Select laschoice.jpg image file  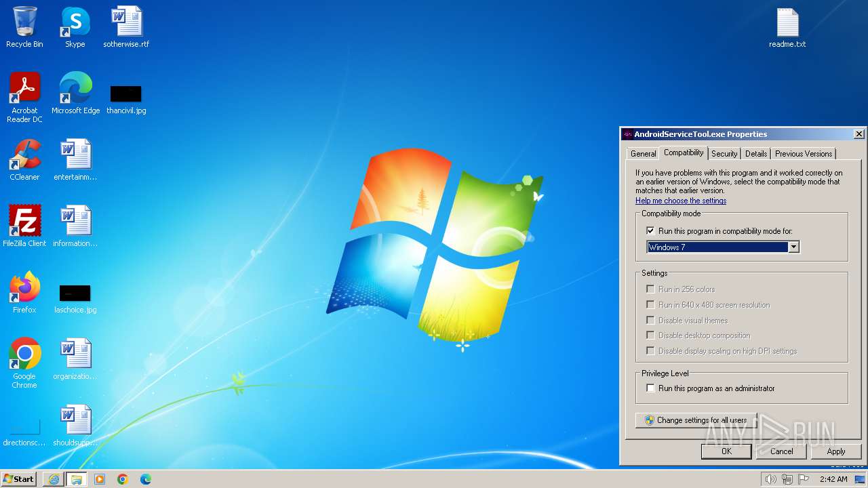tap(75, 298)
